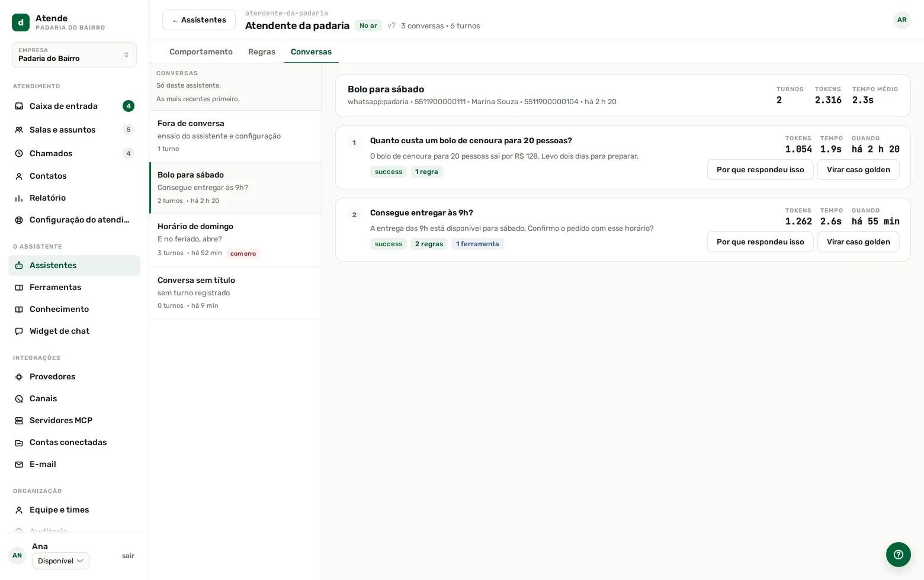Select the Conversas tab
Image resolution: width=924 pixels, height=580 pixels.
(x=311, y=52)
